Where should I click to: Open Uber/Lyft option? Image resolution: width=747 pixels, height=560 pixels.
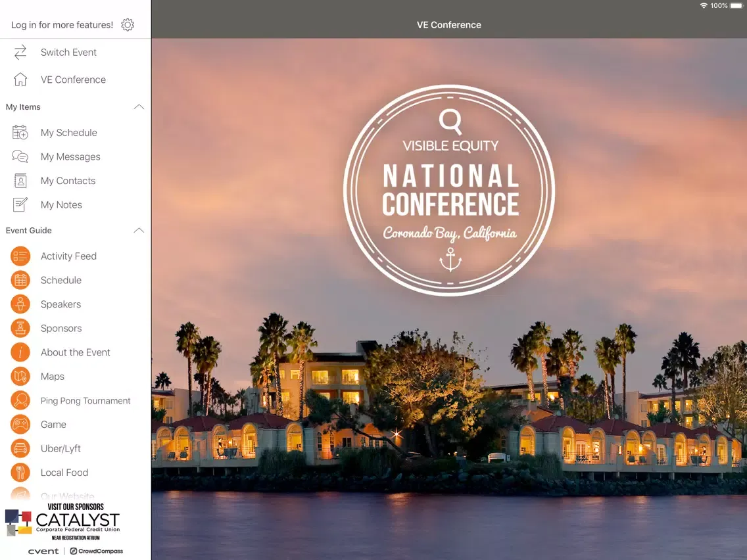(x=75, y=448)
